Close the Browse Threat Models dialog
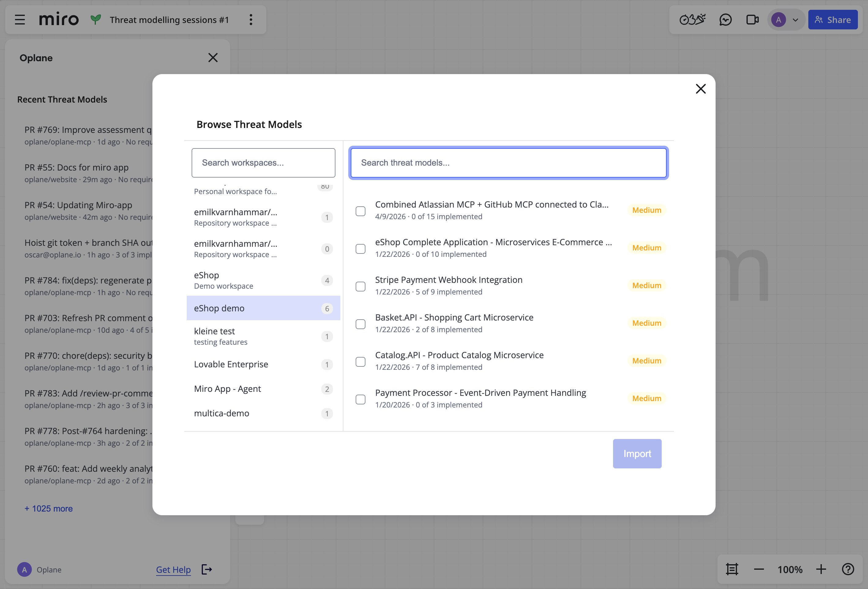Screen dimensions: 868x589 pyautogui.click(x=701, y=89)
